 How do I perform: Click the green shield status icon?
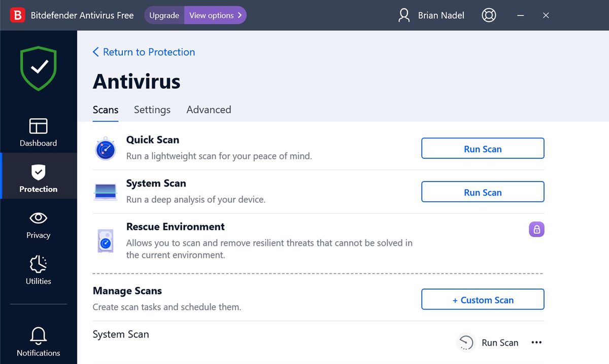[x=38, y=67]
